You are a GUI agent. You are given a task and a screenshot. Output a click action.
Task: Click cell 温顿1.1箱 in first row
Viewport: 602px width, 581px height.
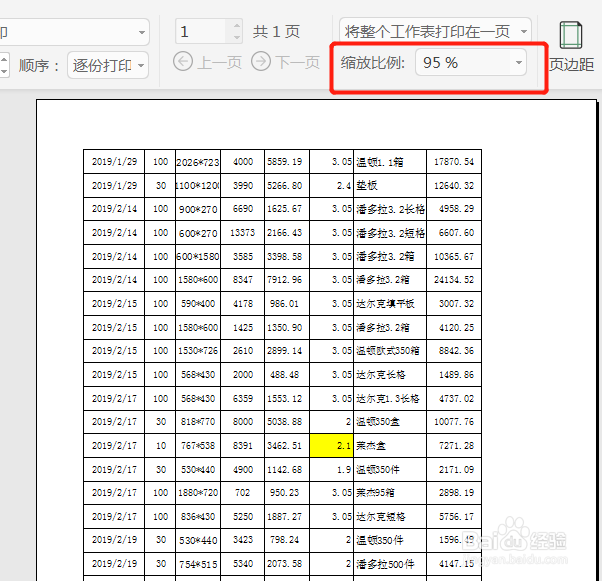(x=390, y=162)
